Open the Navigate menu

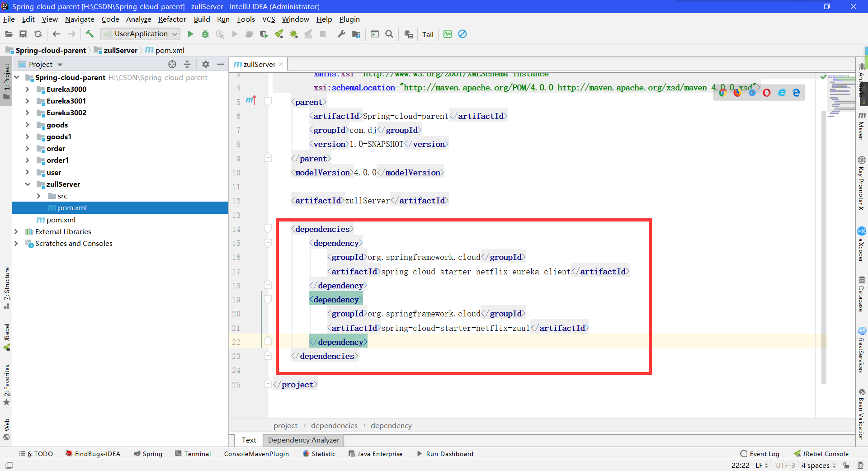tap(80, 19)
